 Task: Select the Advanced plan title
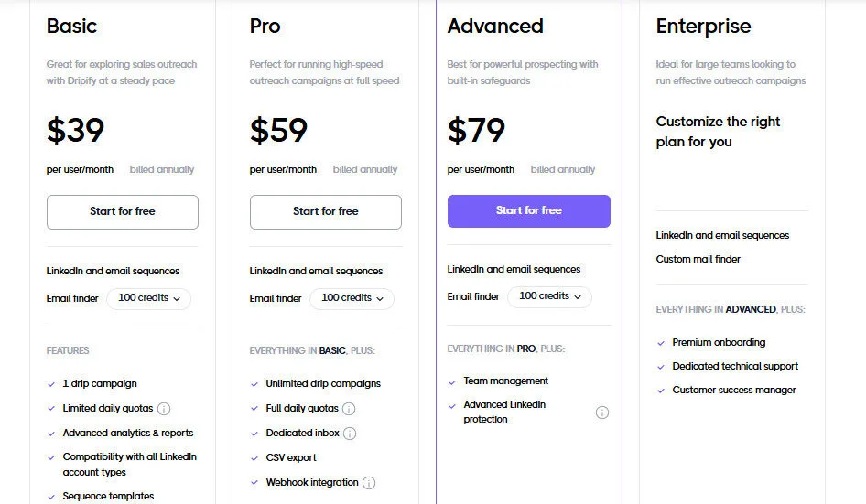pos(495,27)
